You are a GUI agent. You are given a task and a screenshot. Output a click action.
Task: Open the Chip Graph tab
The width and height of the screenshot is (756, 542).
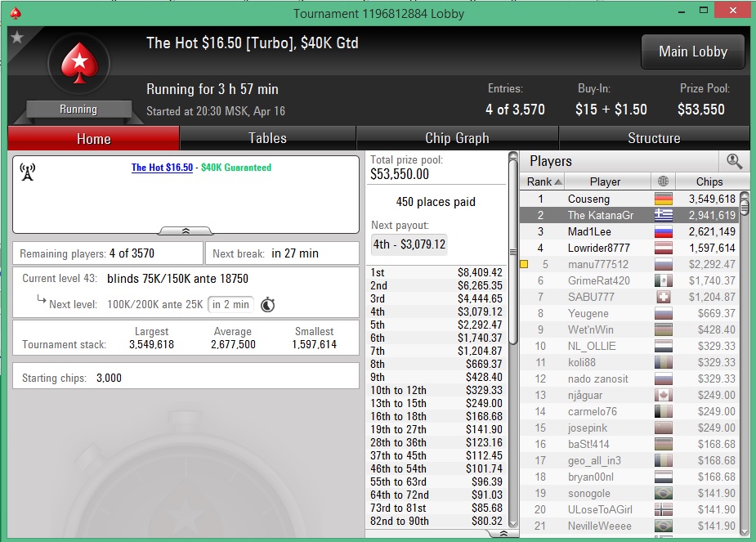(457, 138)
